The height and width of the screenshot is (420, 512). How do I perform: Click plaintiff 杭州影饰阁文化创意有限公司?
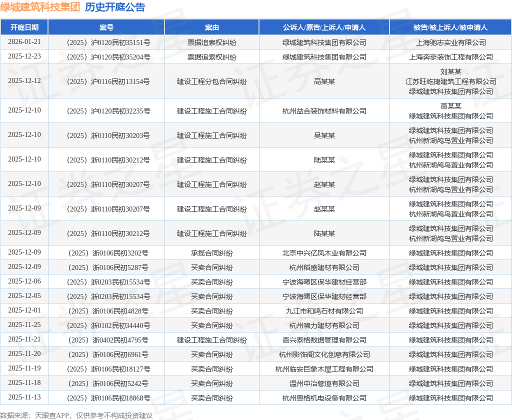click(324, 354)
